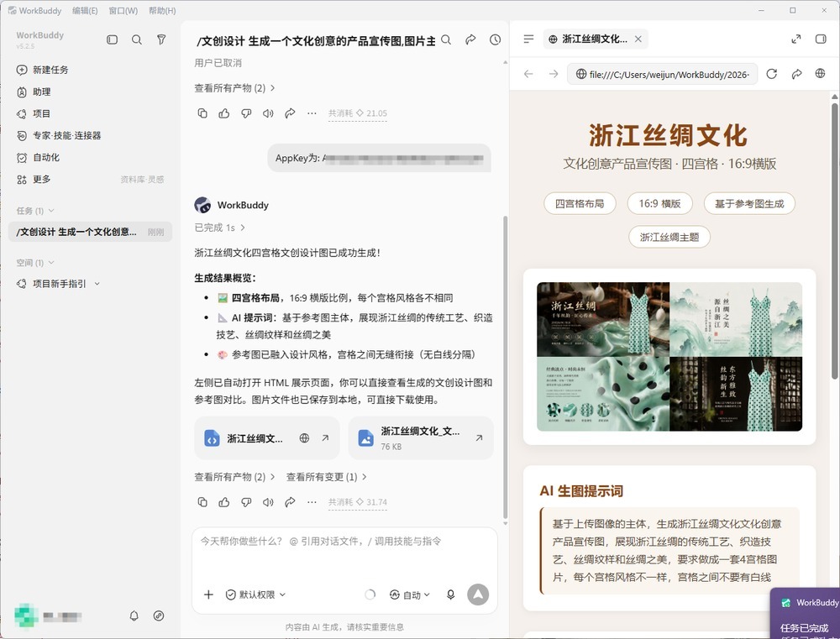Viewport: 840px width, 639px height.
Task: Like the upper message reply
Action: tap(224, 113)
